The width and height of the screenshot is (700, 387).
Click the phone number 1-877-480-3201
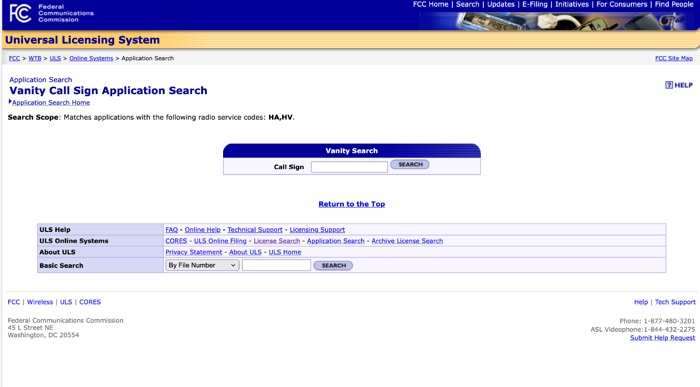669,321
